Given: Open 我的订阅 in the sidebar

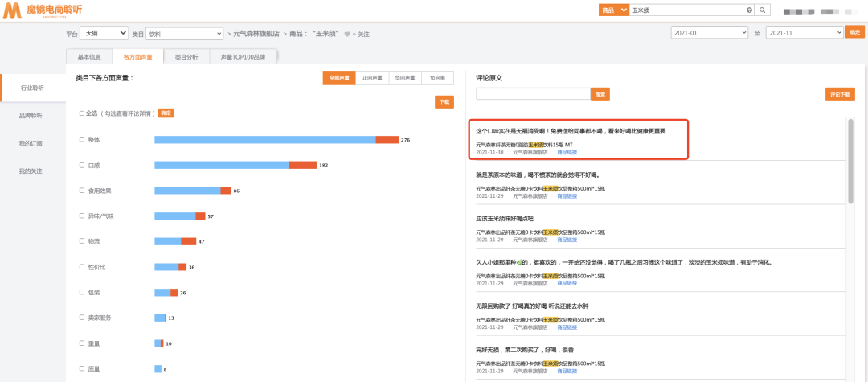Looking at the screenshot, I should [31, 143].
